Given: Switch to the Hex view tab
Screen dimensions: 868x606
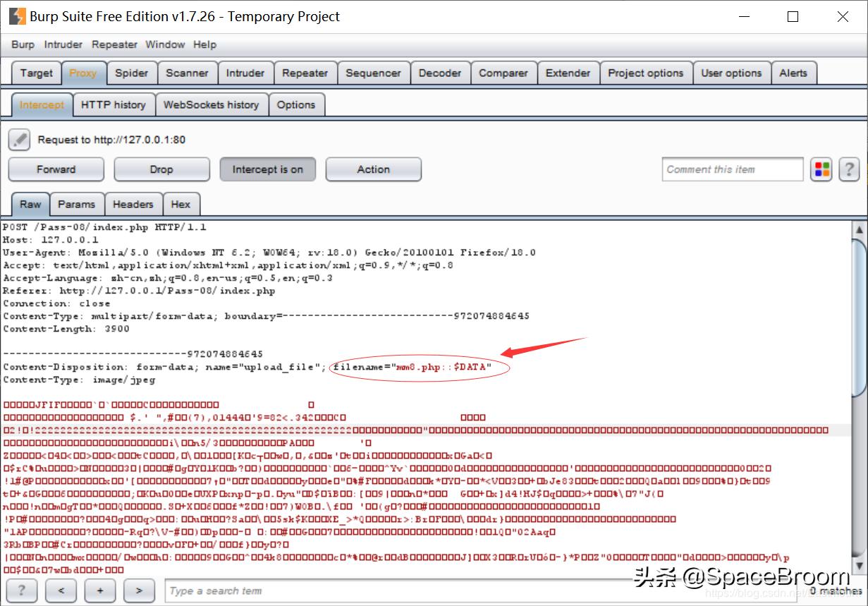Looking at the screenshot, I should pos(181,204).
